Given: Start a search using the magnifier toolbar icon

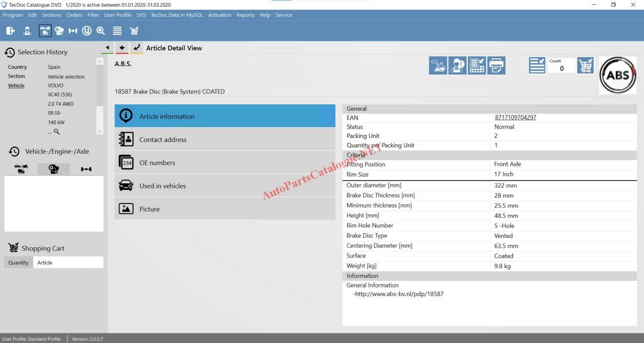Looking at the screenshot, I should tap(101, 30).
